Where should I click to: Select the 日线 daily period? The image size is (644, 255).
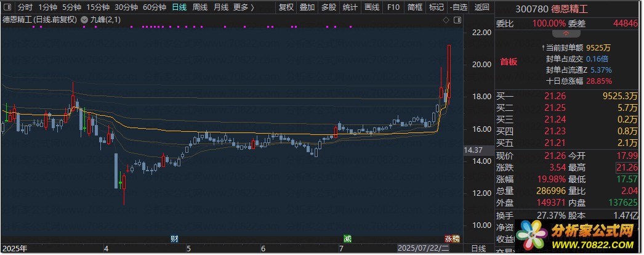click(x=179, y=7)
